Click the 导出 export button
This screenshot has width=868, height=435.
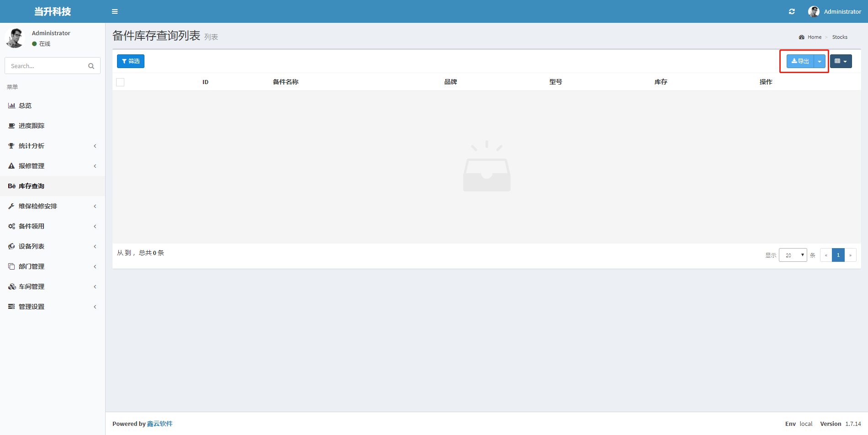[x=800, y=61]
